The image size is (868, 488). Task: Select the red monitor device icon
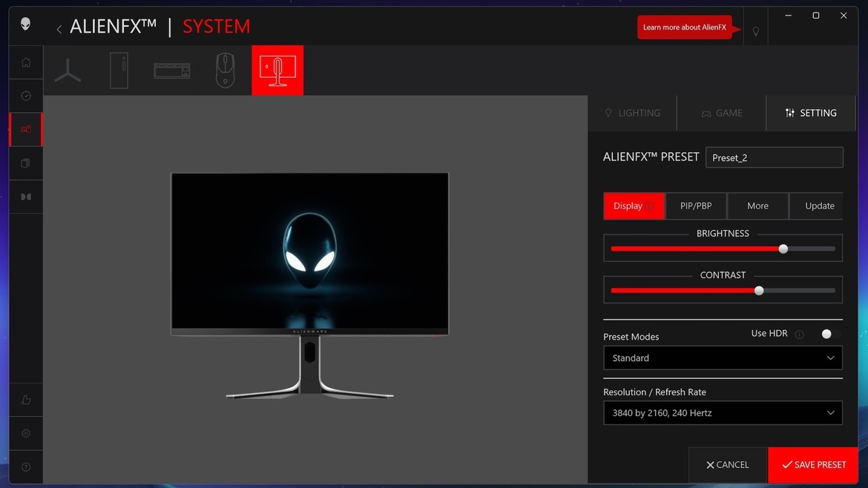coord(277,70)
